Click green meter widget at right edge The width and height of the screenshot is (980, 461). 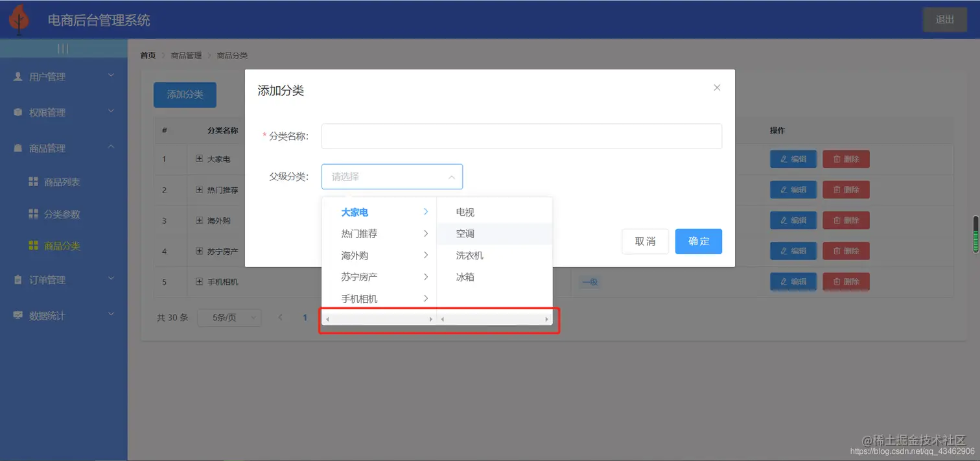point(976,234)
